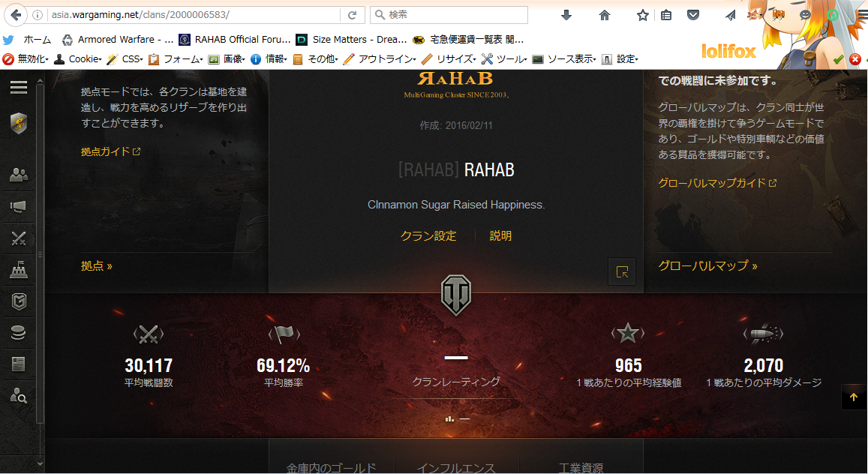The height and width of the screenshot is (474, 868).
Task: Open the stronghold building sidebar icon
Action: [19, 271]
